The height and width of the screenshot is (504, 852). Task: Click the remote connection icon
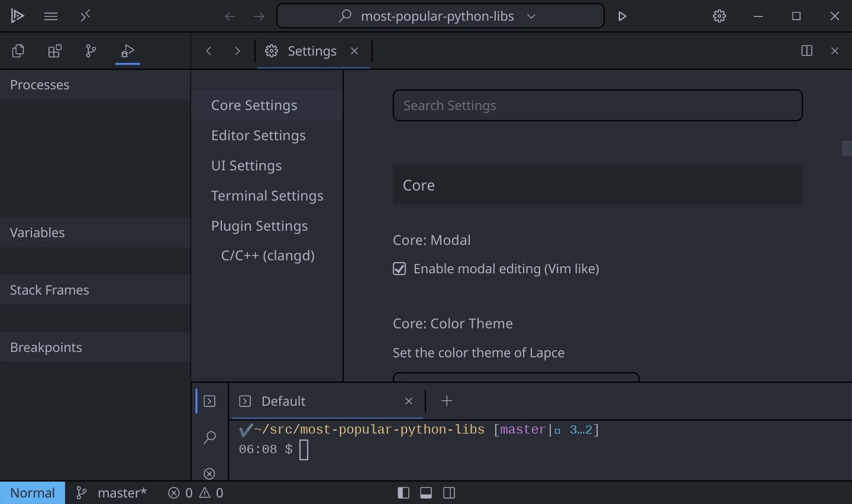(85, 16)
